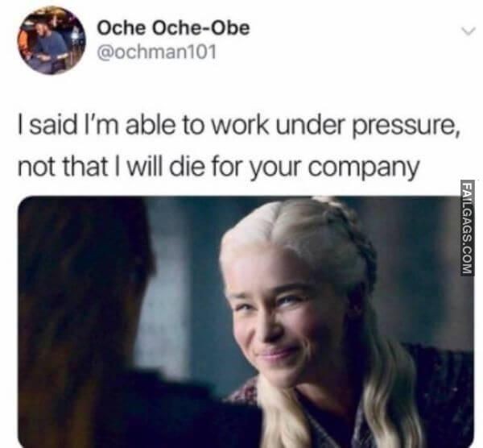Click the word "under" in the tweet

tap(312, 126)
